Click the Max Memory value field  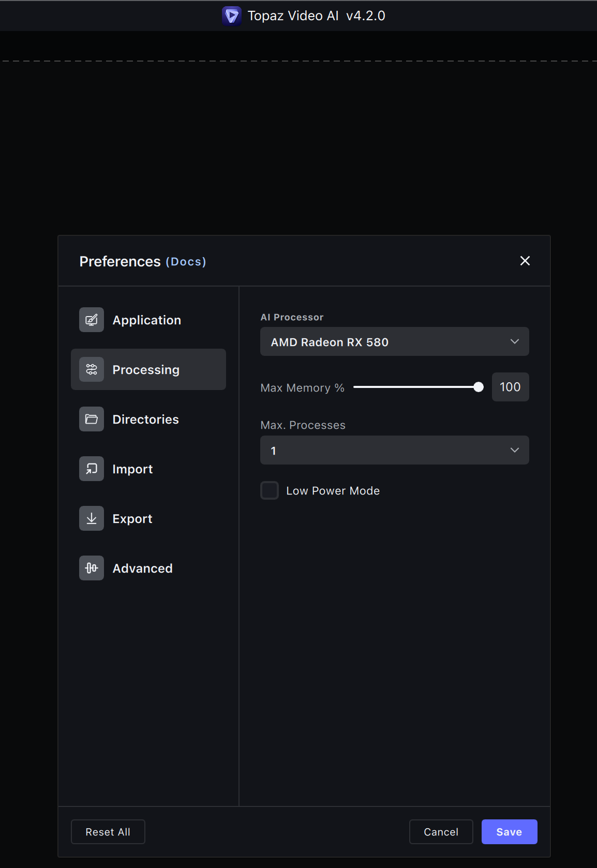coord(510,387)
